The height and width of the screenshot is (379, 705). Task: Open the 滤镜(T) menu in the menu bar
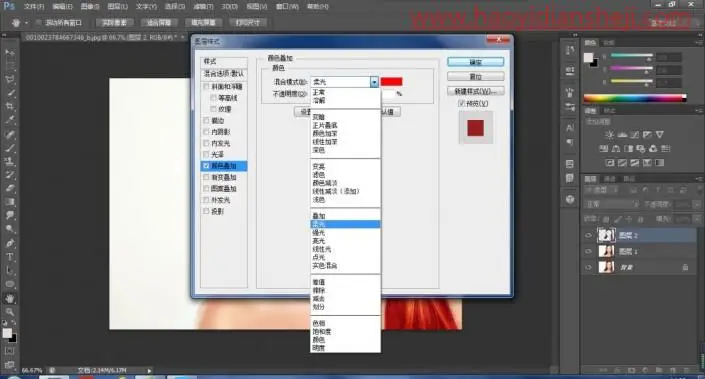204,6
